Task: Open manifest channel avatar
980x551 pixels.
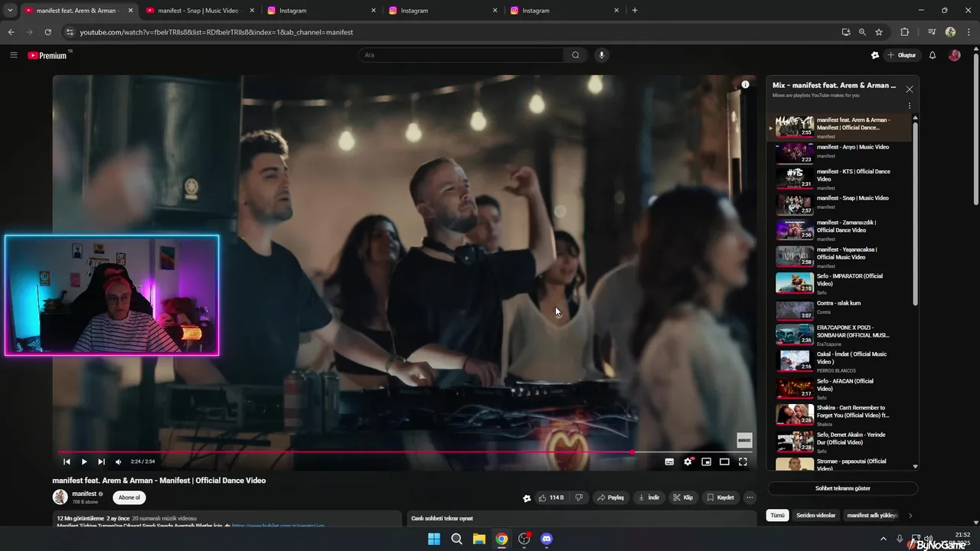Action: click(x=60, y=497)
